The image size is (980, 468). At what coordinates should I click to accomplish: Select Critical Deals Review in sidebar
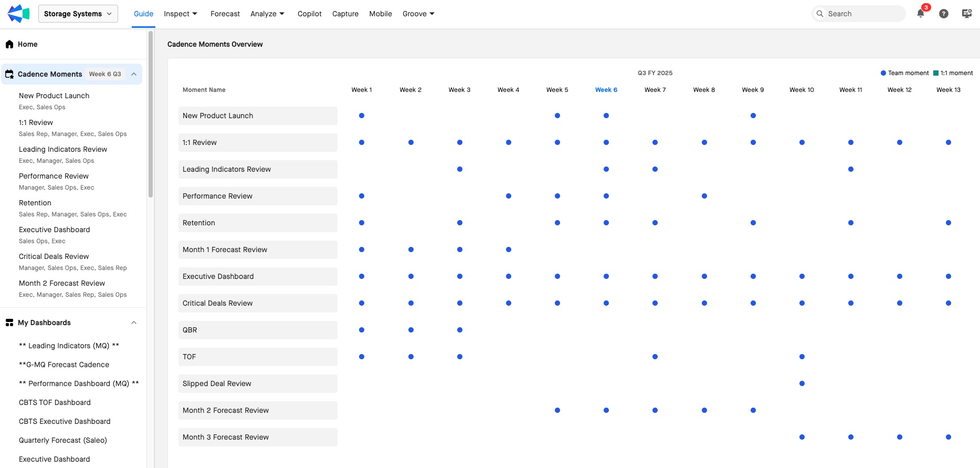click(x=54, y=256)
